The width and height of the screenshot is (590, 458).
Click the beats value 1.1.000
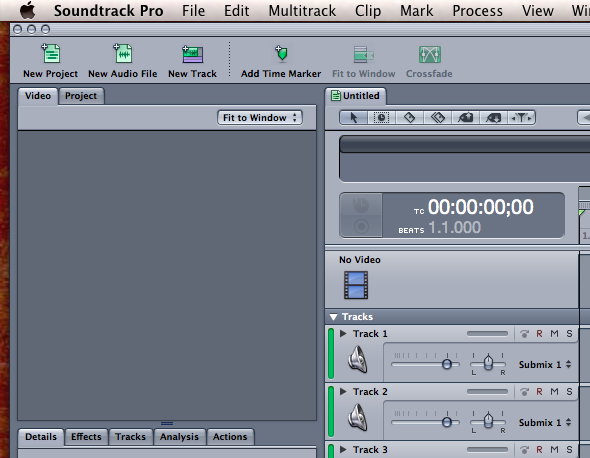[455, 228]
